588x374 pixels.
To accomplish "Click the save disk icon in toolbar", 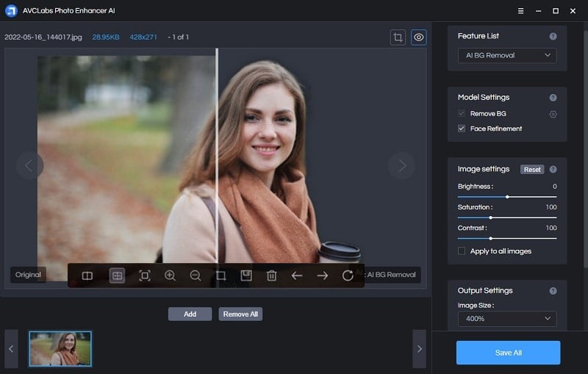I will [x=246, y=276].
